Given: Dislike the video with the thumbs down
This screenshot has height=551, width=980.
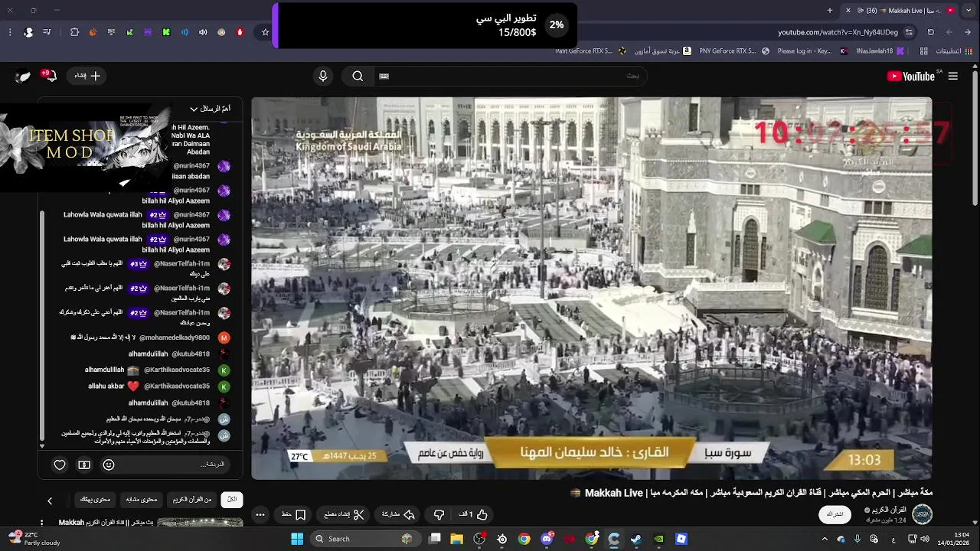Looking at the screenshot, I should point(439,514).
